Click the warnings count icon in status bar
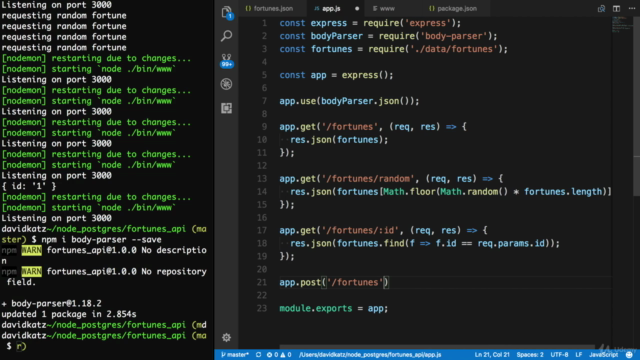This screenshot has height=360, width=640. [285, 355]
